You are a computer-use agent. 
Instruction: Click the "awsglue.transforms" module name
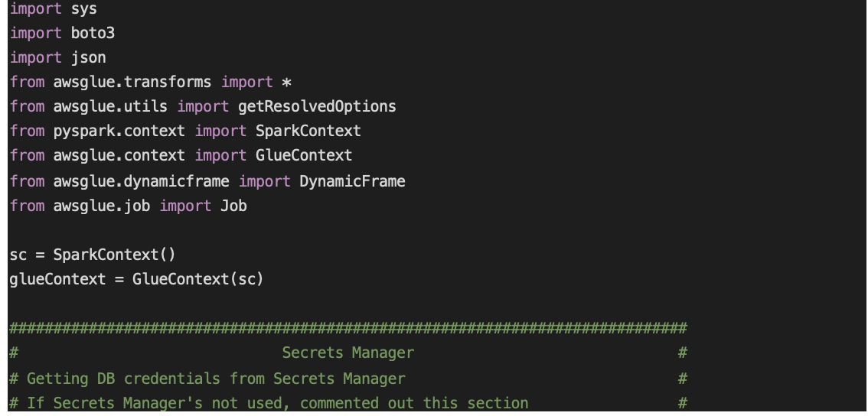[x=132, y=83]
